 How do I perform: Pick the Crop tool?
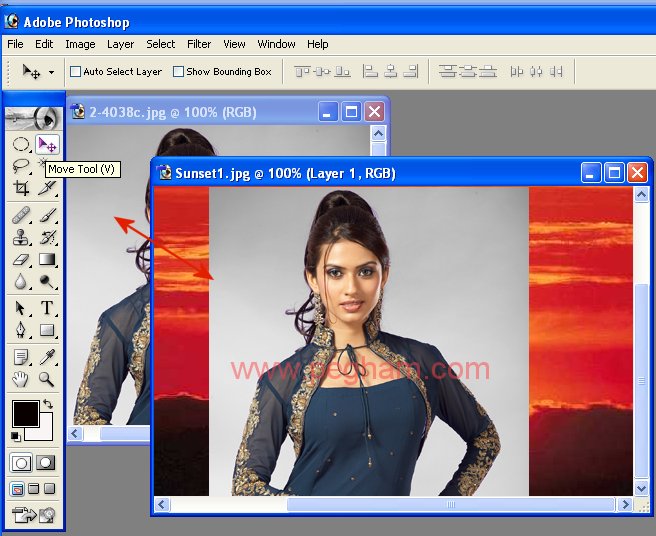click(x=21, y=188)
